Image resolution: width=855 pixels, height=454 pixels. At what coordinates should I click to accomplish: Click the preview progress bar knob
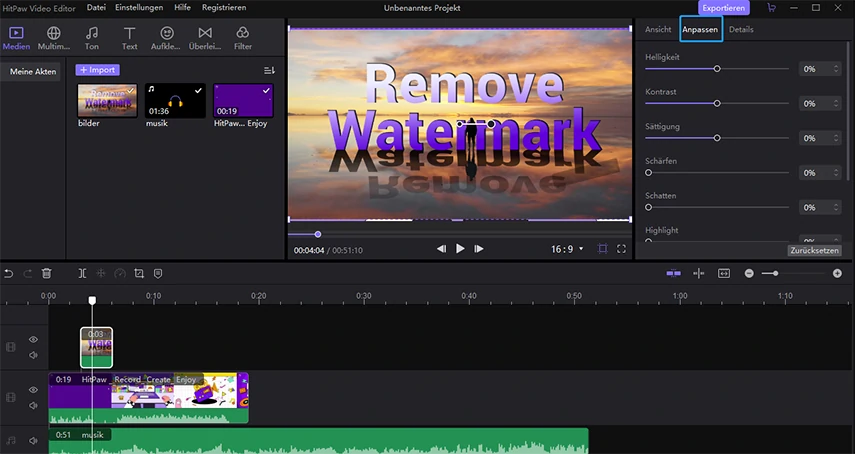[318, 234]
